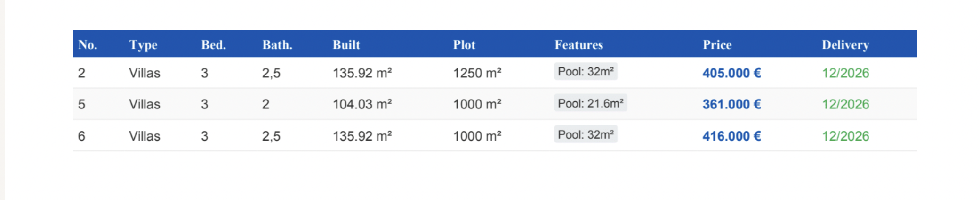Screen dimensions: 980x200
Task: Click the No. column header
Action: pos(88,45)
